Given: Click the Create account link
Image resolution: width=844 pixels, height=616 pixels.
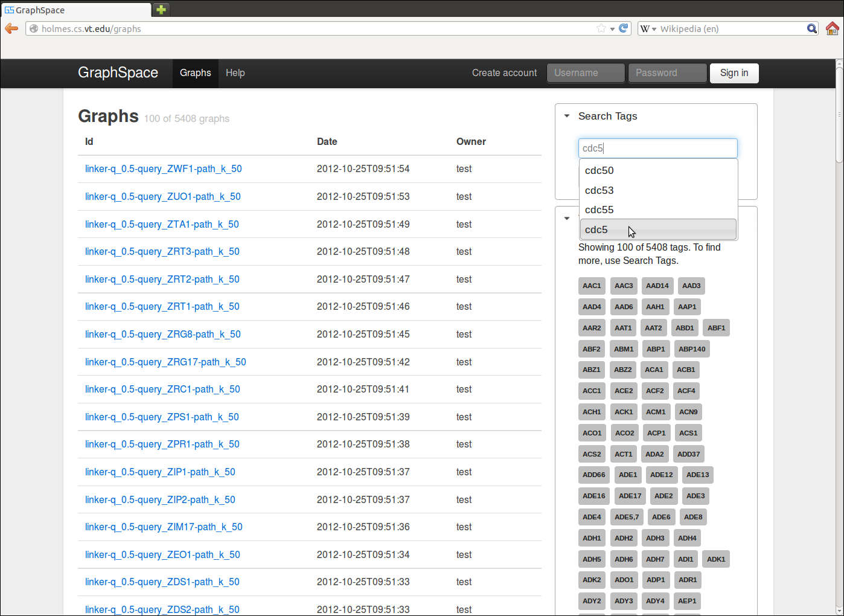Looking at the screenshot, I should [x=504, y=73].
